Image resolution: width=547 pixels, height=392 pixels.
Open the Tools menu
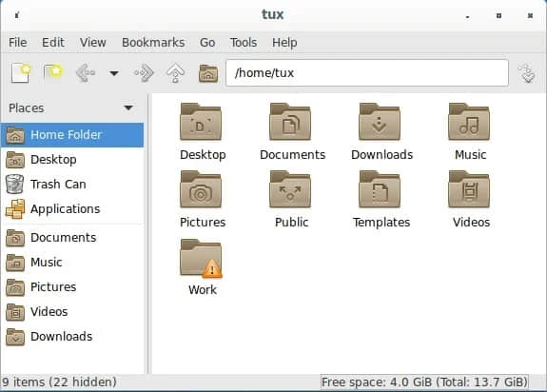coord(244,43)
